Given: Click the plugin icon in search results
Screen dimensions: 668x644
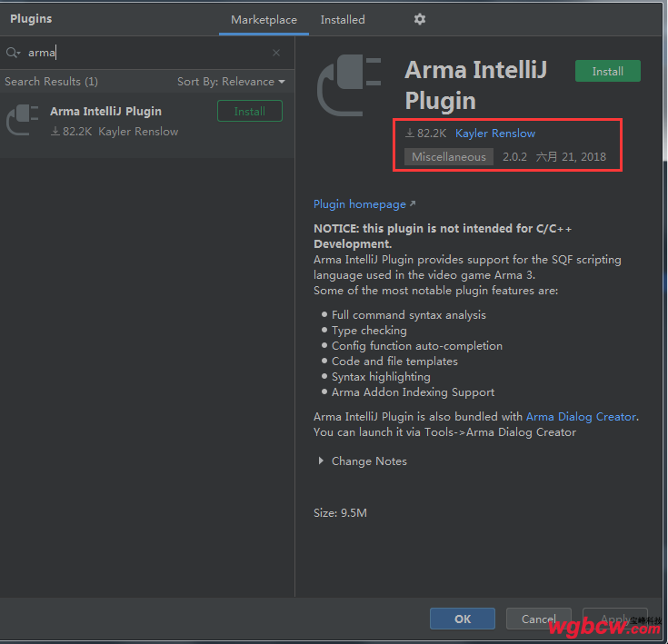Looking at the screenshot, I should (23, 120).
